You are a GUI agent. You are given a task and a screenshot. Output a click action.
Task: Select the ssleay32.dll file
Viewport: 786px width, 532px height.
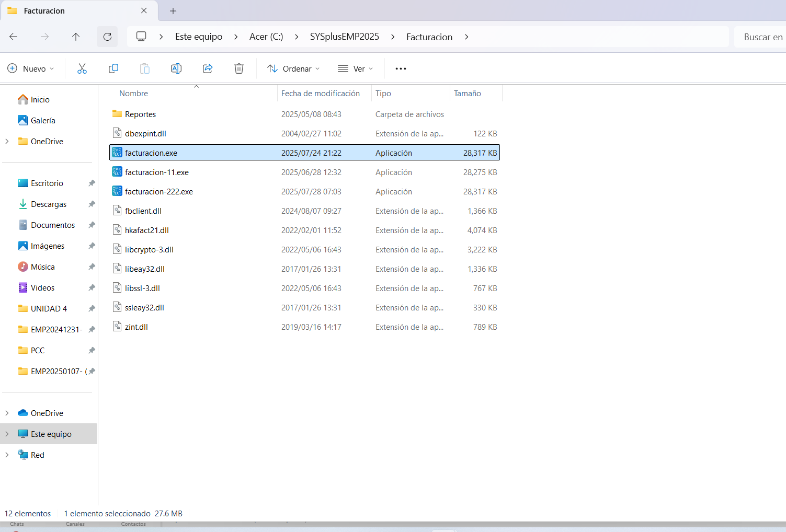click(x=304, y=307)
